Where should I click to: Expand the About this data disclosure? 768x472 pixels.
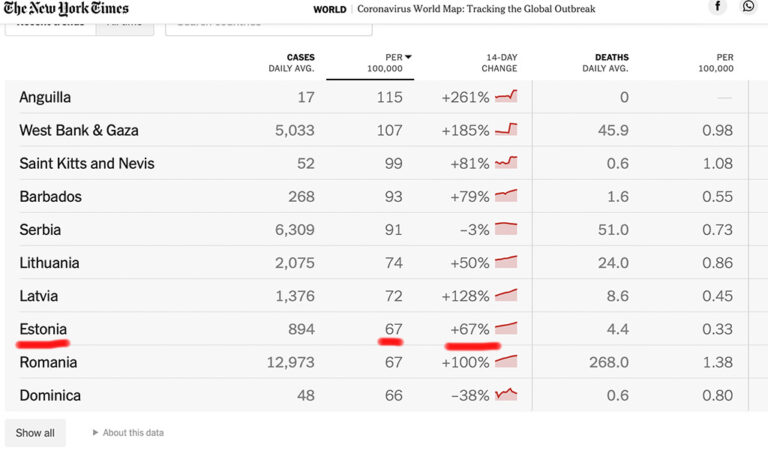tap(128, 433)
